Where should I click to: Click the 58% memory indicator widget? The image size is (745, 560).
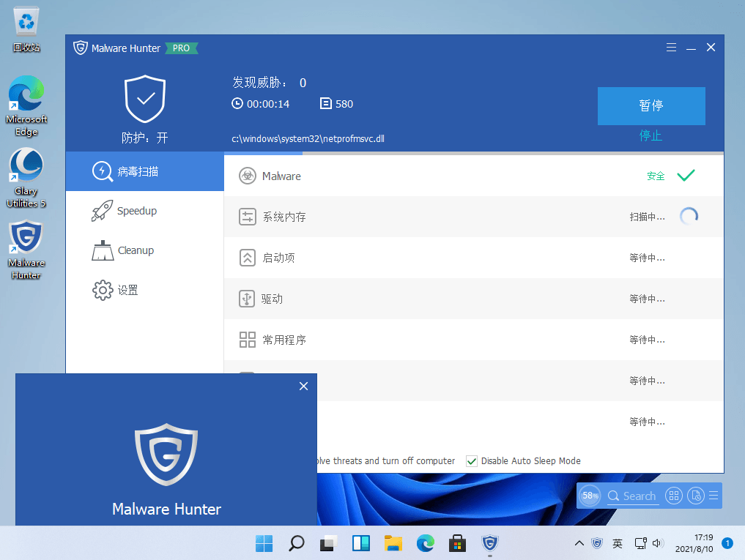click(590, 496)
